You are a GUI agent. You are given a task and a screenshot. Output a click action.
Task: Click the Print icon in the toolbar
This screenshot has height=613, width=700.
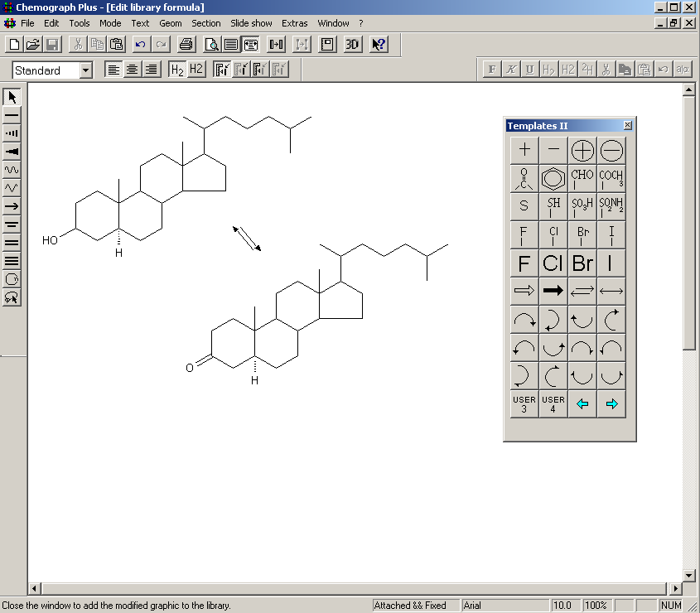pos(186,44)
